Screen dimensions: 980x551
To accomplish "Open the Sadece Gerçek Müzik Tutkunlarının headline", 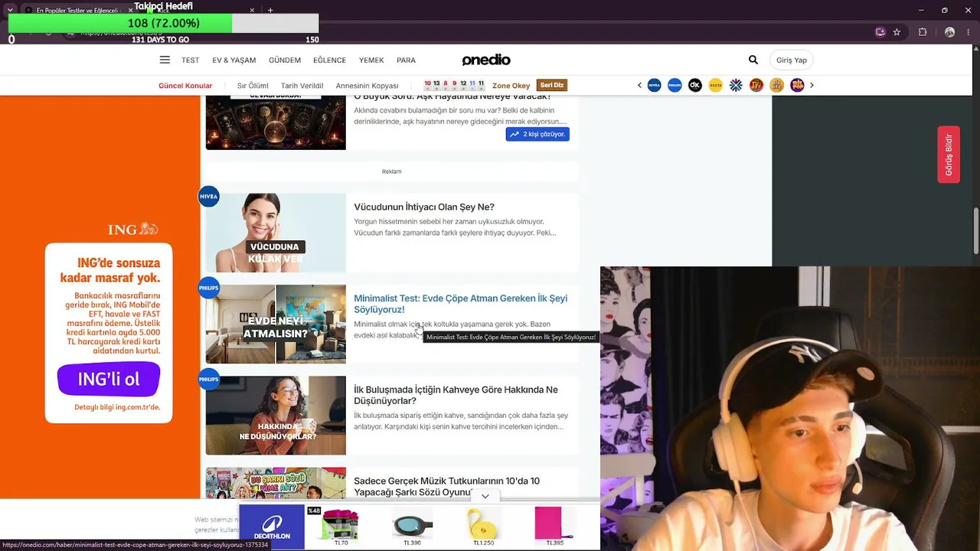I will 446,486.
